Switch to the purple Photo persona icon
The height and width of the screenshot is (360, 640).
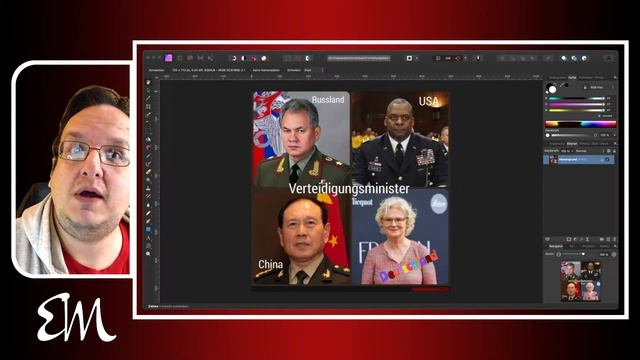click(x=169, y=58)
